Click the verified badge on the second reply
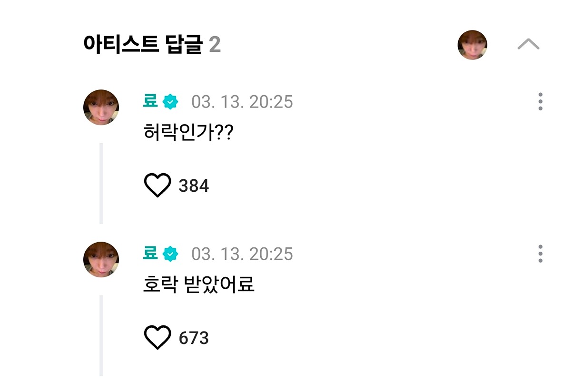571x392 pixels. click(x=170, y=254)
